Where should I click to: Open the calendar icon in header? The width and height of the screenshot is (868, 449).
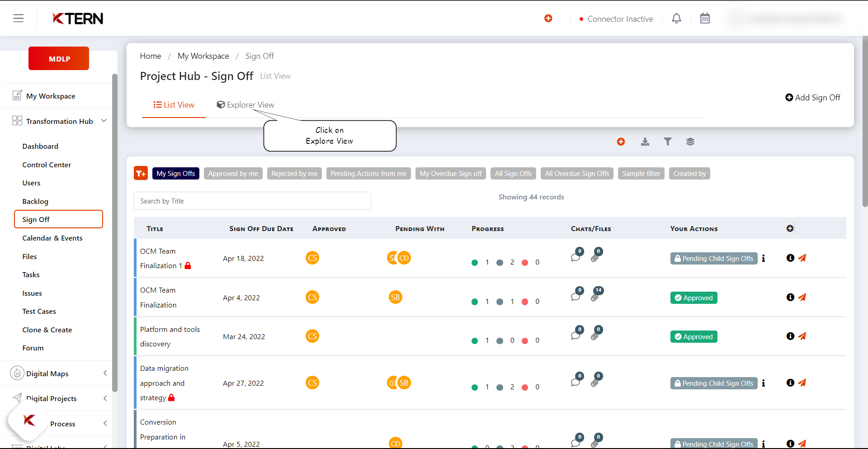tap(705, 19)
